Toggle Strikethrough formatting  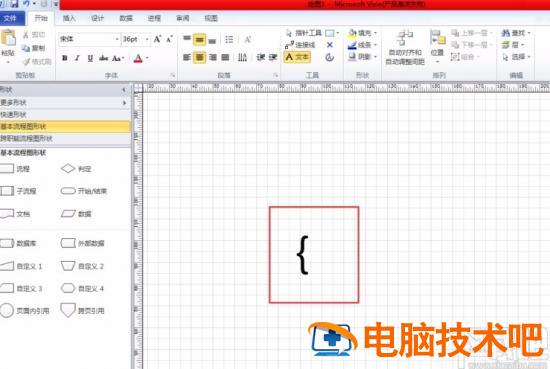coord(103,58)
